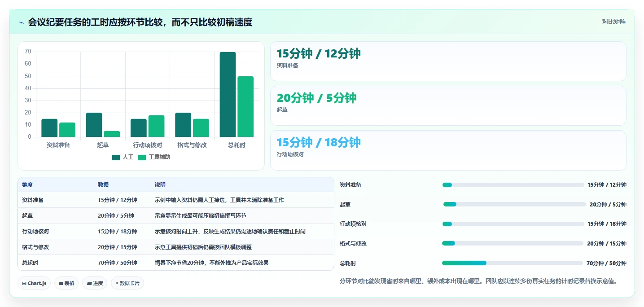Click the 行动项核对 label in the progress list
Screen dimensions: 644x307
353,224
